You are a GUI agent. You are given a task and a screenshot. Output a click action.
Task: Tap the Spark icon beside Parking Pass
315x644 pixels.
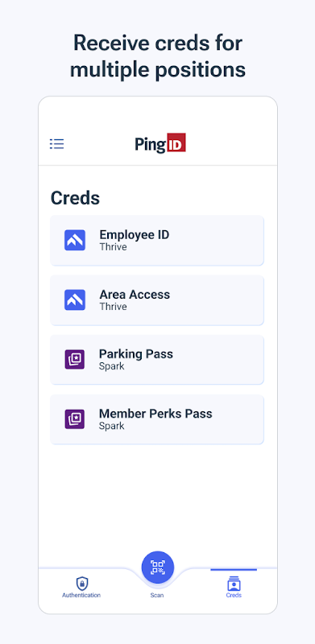pyautogui.click(x=75, y=359)
